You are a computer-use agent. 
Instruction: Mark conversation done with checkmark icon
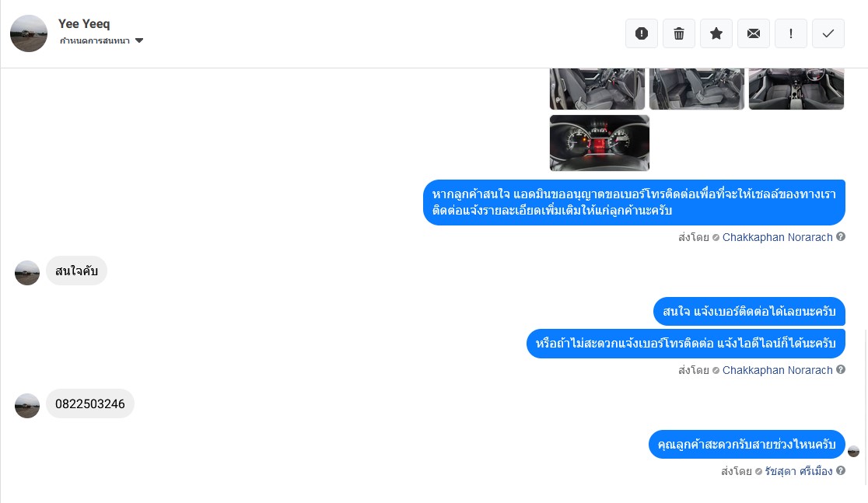[x=828, y=33]
